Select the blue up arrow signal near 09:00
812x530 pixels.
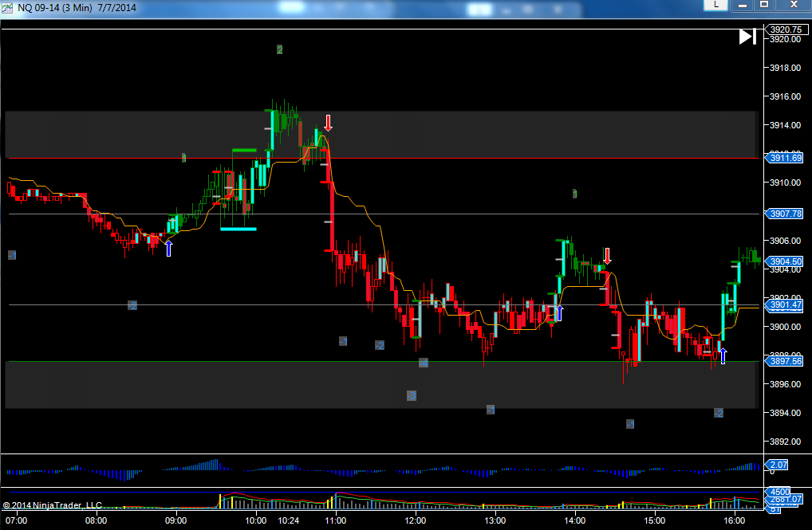click(x=168, y=248)
